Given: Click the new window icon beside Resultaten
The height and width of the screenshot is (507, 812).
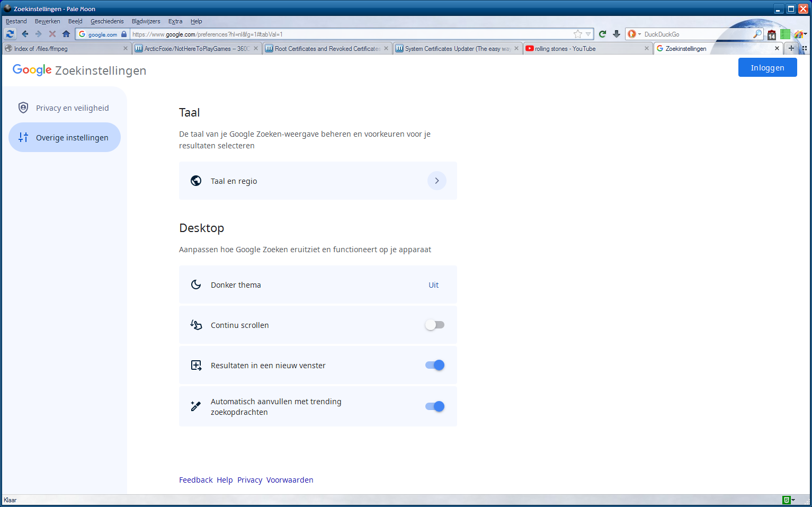Looking at the screenshot, I should coord(196,365).
